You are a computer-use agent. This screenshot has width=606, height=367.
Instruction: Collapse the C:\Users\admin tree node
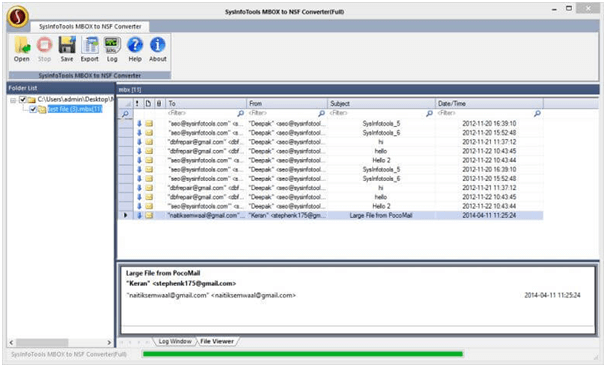click(13, 100)
